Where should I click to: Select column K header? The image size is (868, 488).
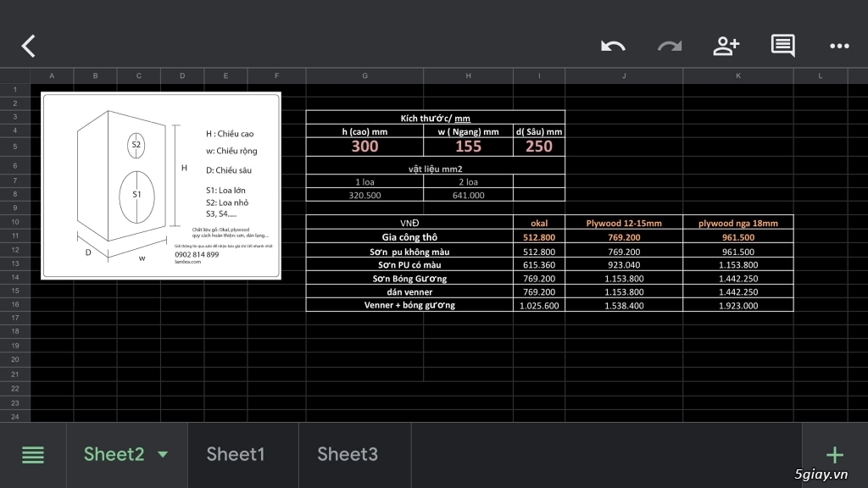pyautogui.click(x=738, y=75)
